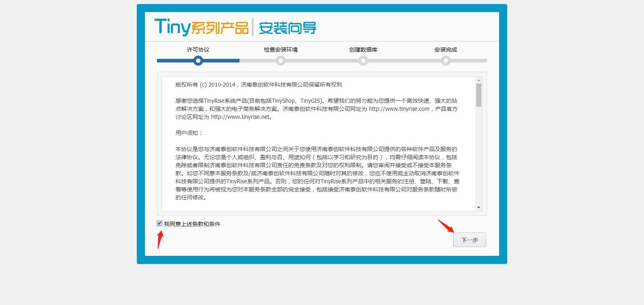Click the 安装完成 step label
Viewport: 644px width, 305px height.
point(446,50)
